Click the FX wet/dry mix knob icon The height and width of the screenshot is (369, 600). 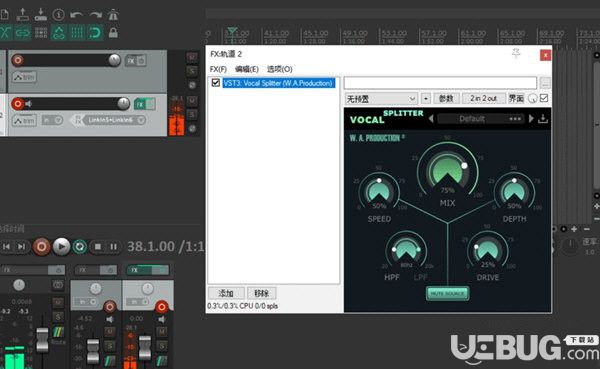[532, 99]
